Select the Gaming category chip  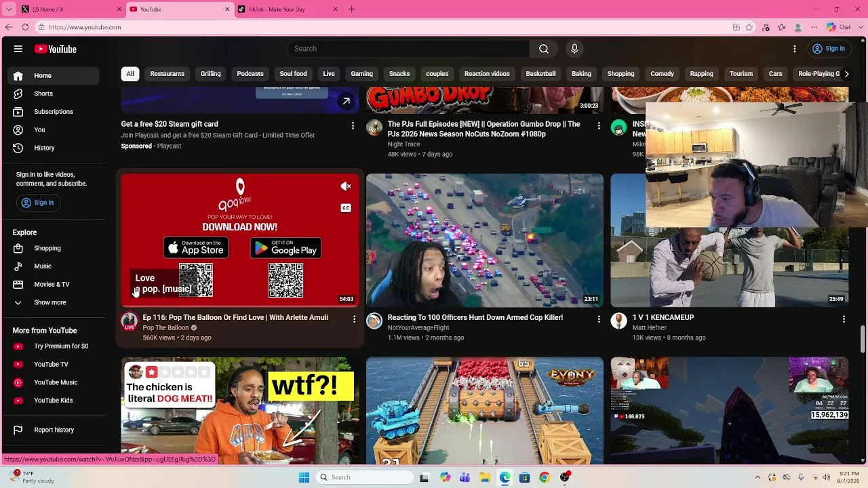pyautogui.click(x=361, y=74)
